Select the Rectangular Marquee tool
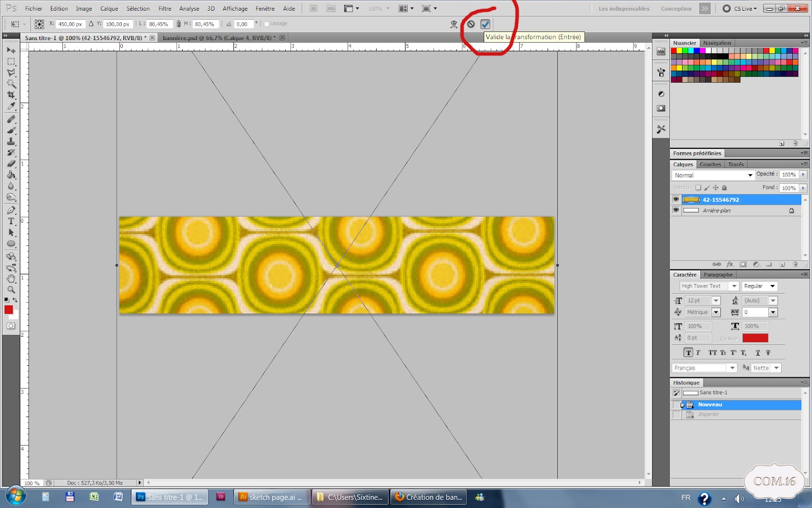Viewport: 812px width, 508px height. (11, 61)
